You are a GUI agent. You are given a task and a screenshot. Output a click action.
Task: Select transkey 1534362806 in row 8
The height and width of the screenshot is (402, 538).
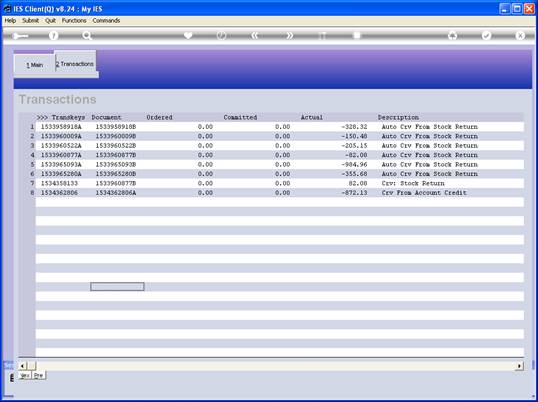click(59, 193)
